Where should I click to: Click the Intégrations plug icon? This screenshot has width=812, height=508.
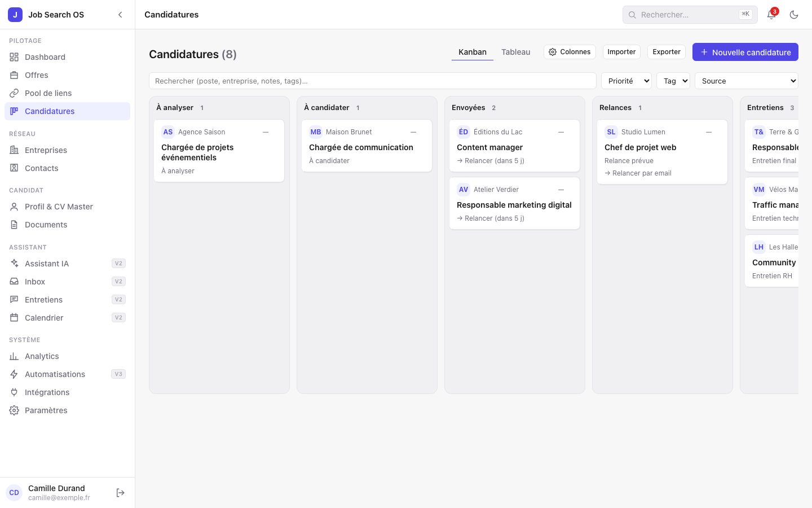(x=14, y=392)
